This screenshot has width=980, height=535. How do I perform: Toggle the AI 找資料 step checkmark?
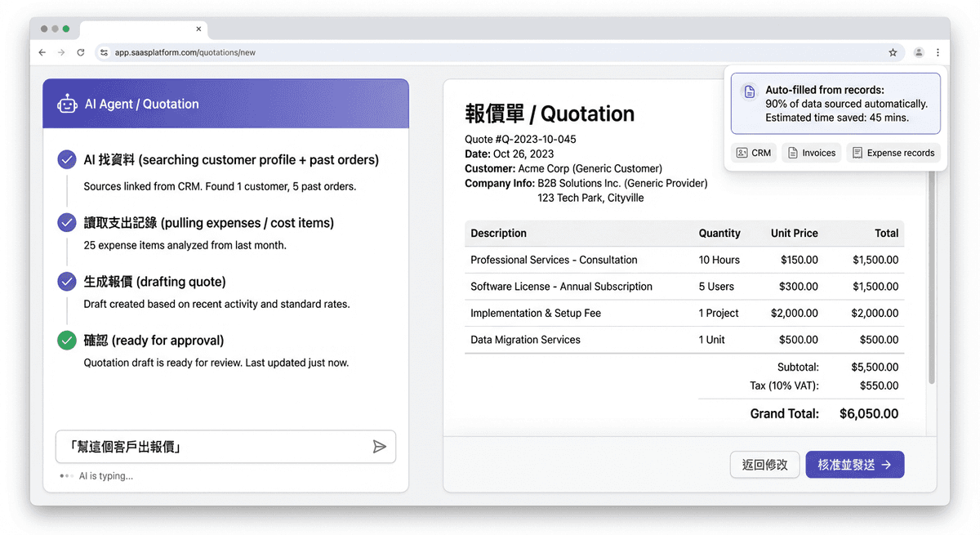click(67, 160)
